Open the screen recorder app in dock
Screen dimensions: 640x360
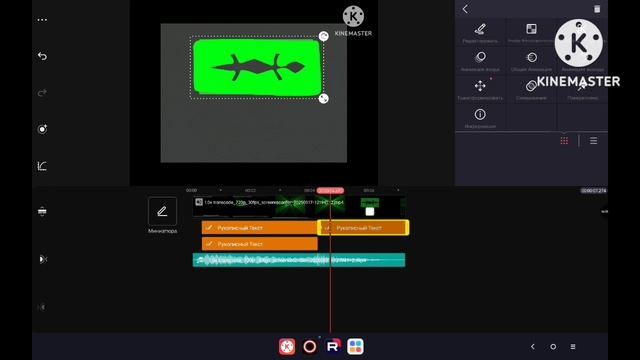pos(310,347)
